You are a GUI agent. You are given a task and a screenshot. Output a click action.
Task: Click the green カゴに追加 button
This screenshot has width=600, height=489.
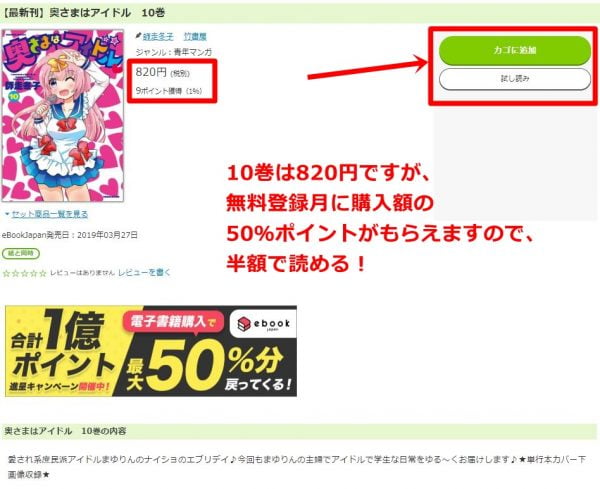pyautogui.click(x=515, y=50)
